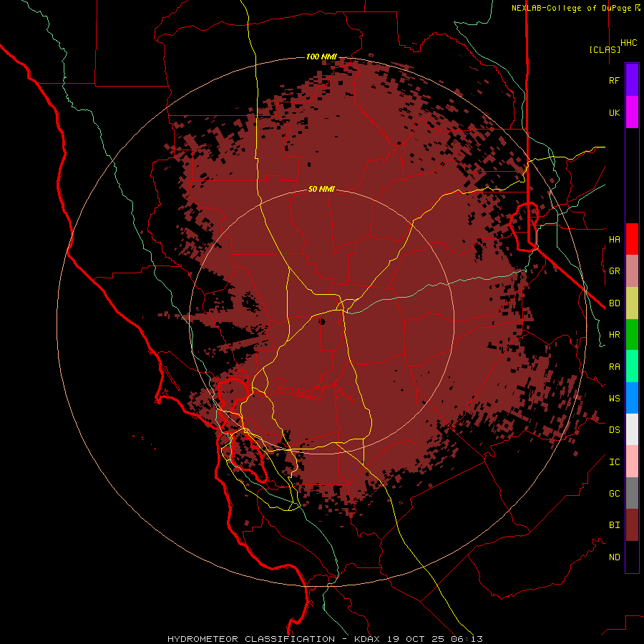Pick the HR green legend swatch
Viewport: 644px width, 644px height.
click(632, 335)
